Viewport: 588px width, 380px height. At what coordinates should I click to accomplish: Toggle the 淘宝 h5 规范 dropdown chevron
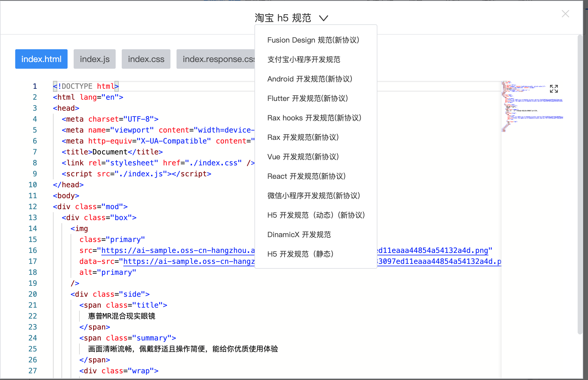[x=324, y=18]
